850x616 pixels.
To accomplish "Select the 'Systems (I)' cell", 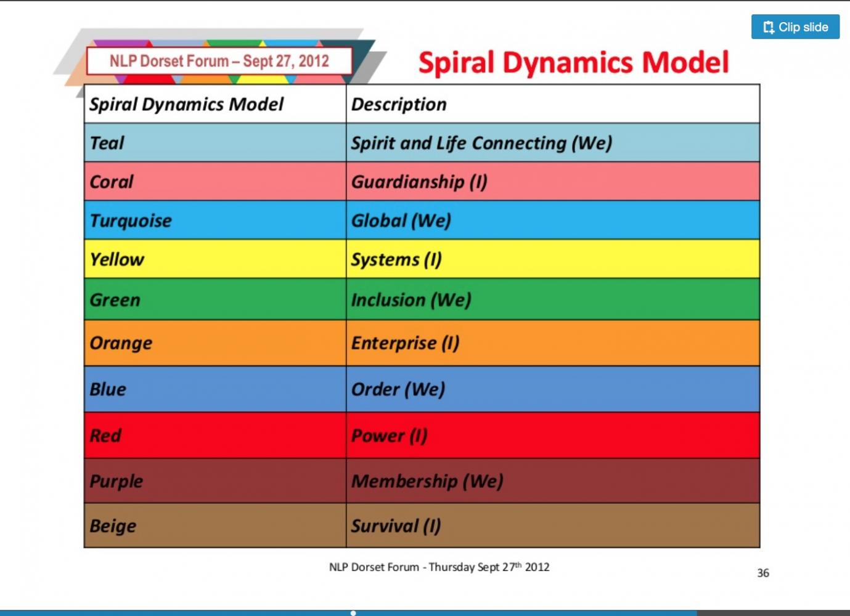I will point(553,259).
